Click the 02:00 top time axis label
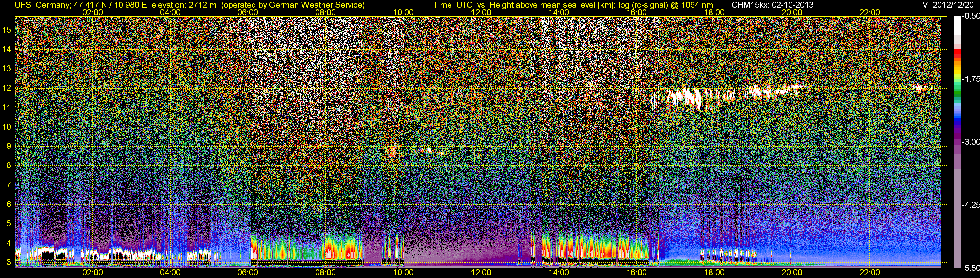This screenshot has width=980, height=278. click(92, 12)
